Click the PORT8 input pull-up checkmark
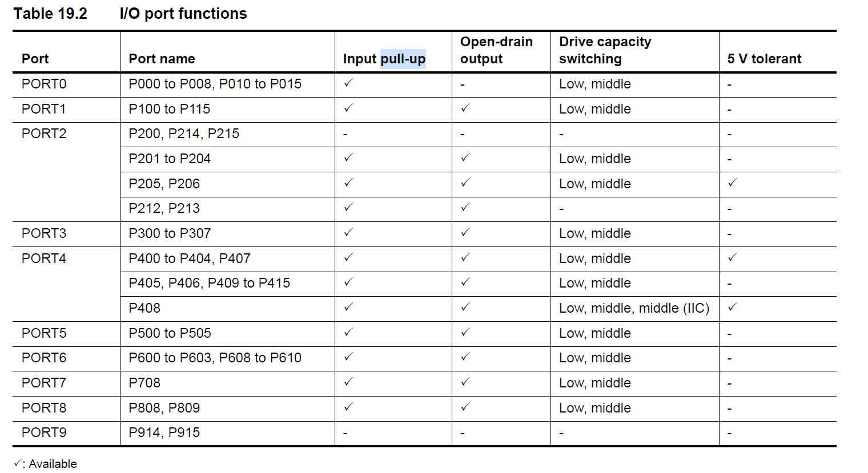 pos(348,407)
